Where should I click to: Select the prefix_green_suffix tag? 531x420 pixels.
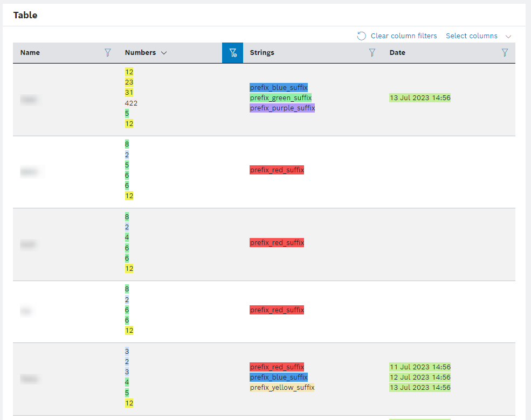[280, 98]
